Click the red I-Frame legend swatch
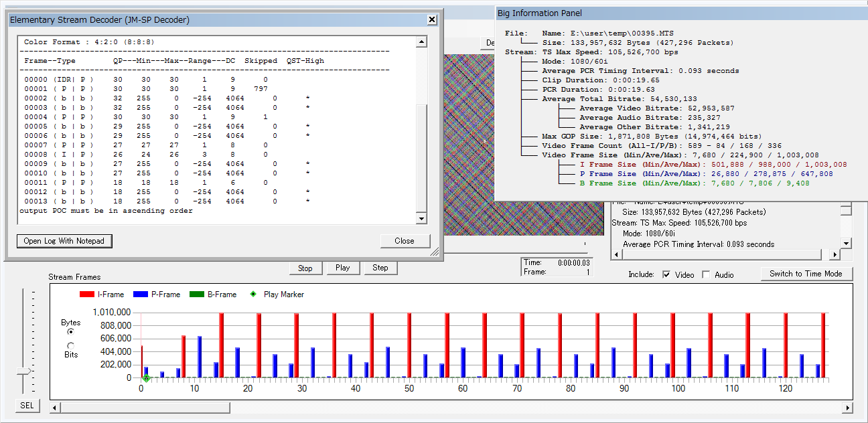The height and width of the screenshot is (423, 868). tap(86, 294)
